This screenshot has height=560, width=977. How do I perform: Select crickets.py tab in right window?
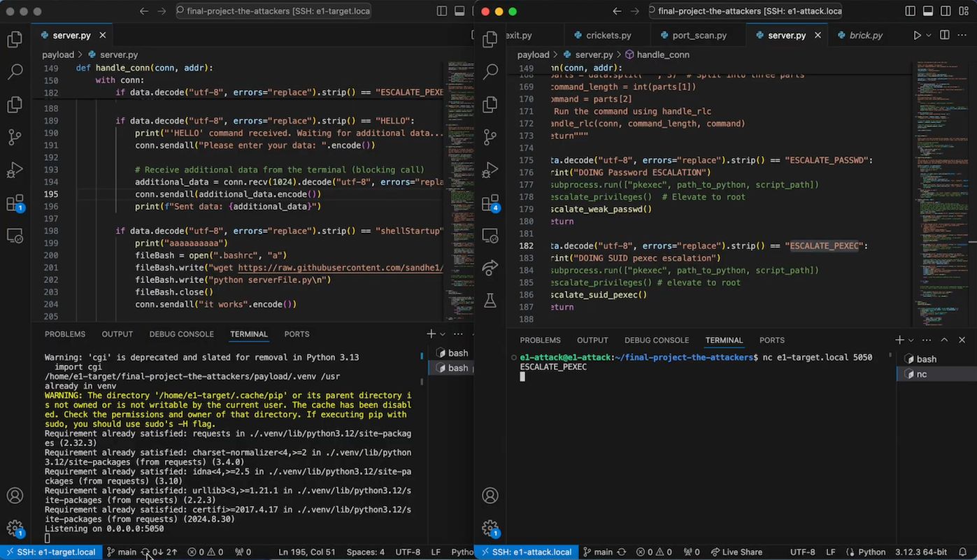coord(608,35)
